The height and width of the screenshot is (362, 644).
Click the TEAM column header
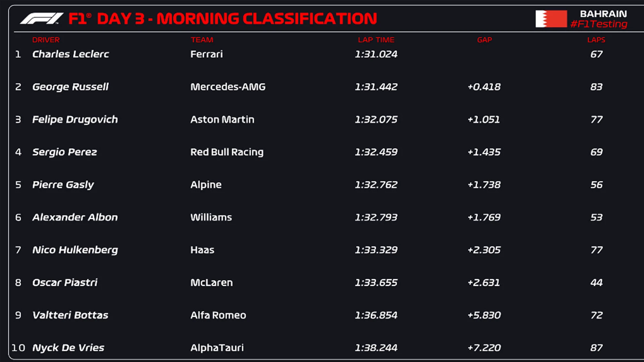pos(202,40)
